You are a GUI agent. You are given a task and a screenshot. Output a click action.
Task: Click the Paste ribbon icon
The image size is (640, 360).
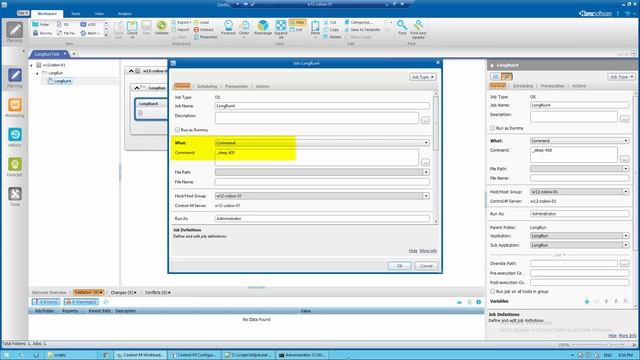pos(315,29)
